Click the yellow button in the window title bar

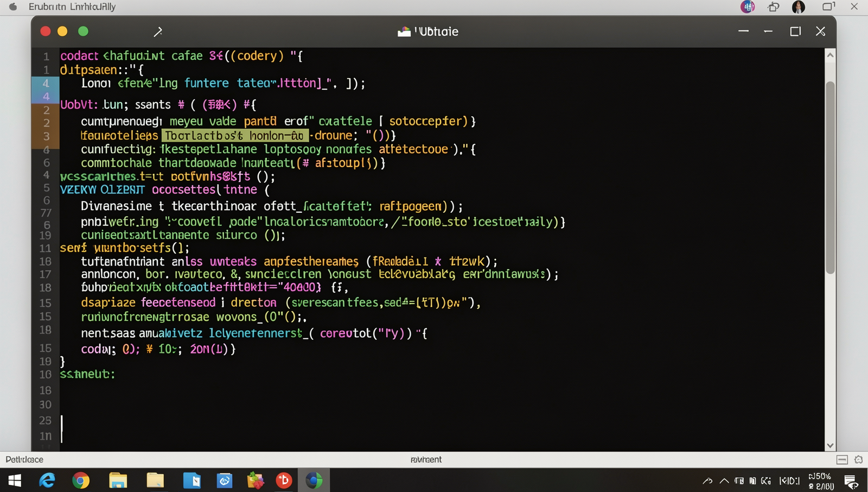[x=62, y=31]
